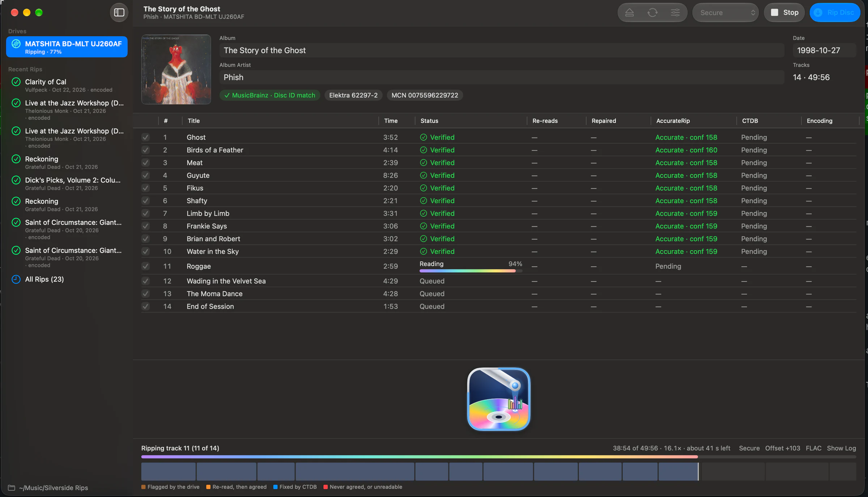Click the album cover art thumbnail
This screenshot has width=868, height=497.
176,70
